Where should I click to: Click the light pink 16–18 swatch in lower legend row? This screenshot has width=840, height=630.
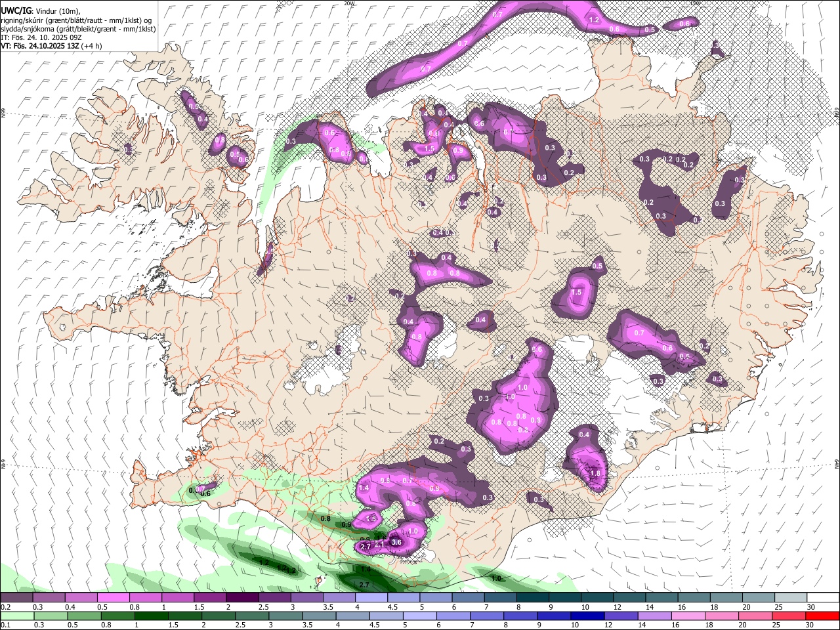687,616
